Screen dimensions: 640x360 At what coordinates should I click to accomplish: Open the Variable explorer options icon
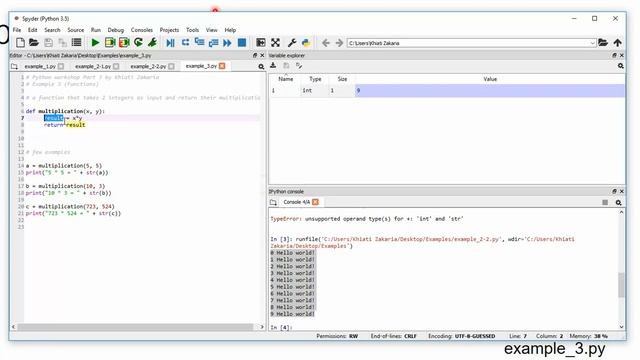(x=620, y=66)
